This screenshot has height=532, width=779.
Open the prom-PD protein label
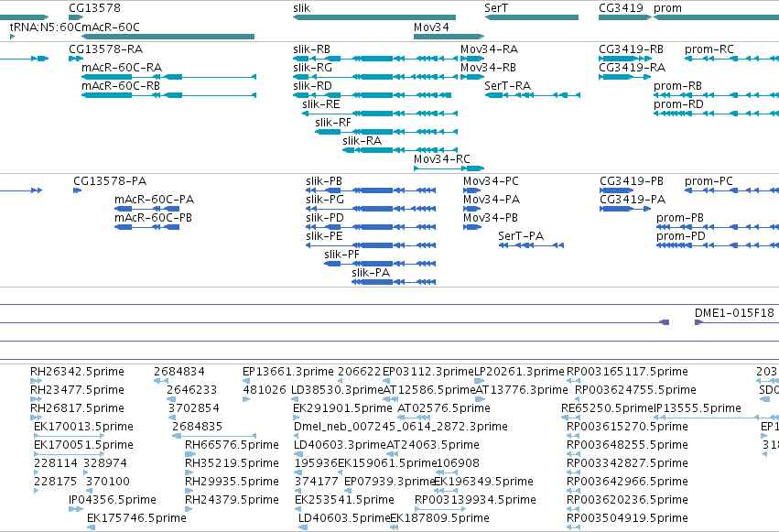(x=681, y=237)
